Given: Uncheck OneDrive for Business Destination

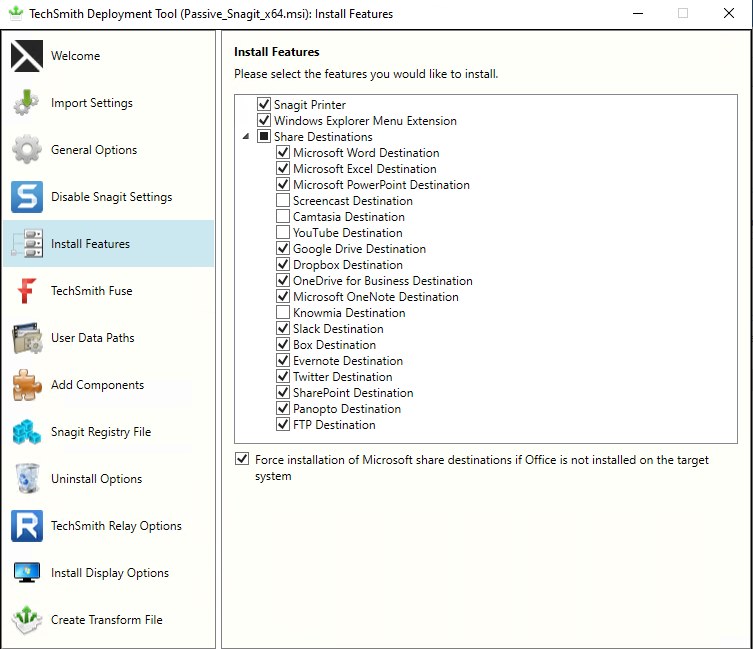Looking at the screenshot, I should point(283,280).
